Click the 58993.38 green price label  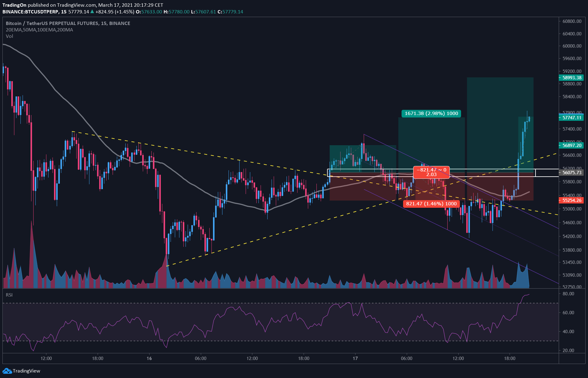pos(571,78)
